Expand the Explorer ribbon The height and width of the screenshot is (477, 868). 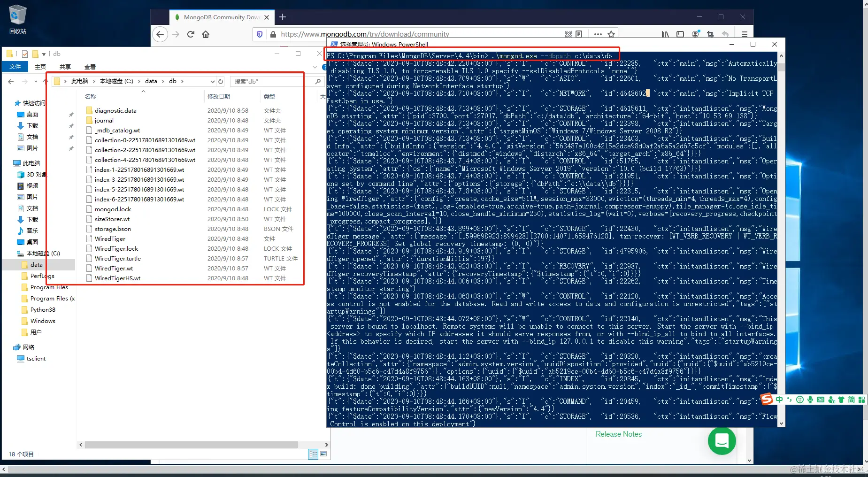315,67
